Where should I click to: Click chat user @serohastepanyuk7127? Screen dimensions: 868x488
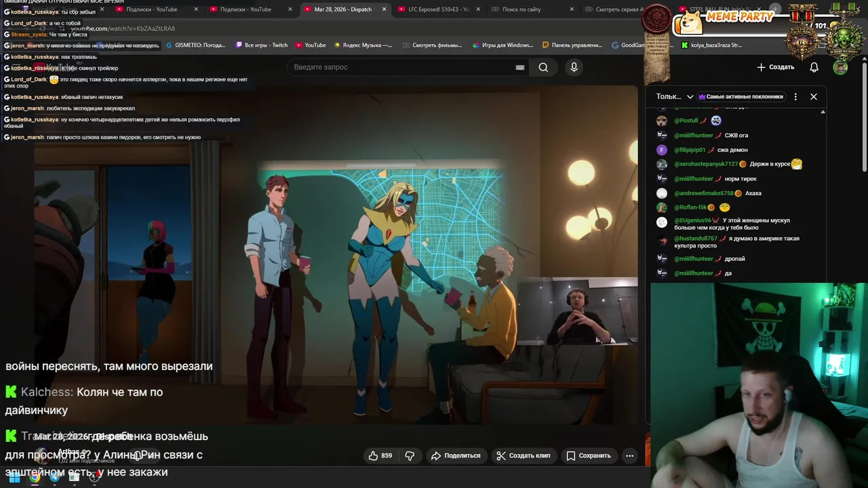[x=706, y=164]
